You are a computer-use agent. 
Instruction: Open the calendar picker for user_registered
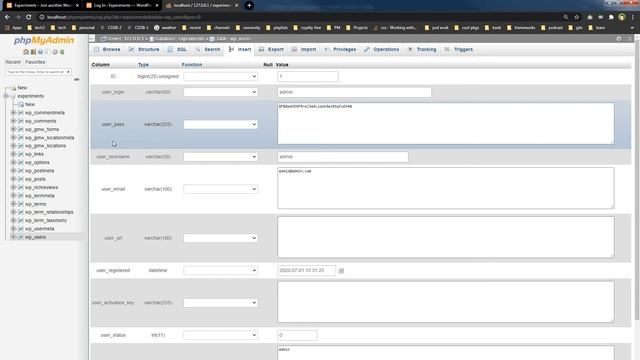pos(341,271)
